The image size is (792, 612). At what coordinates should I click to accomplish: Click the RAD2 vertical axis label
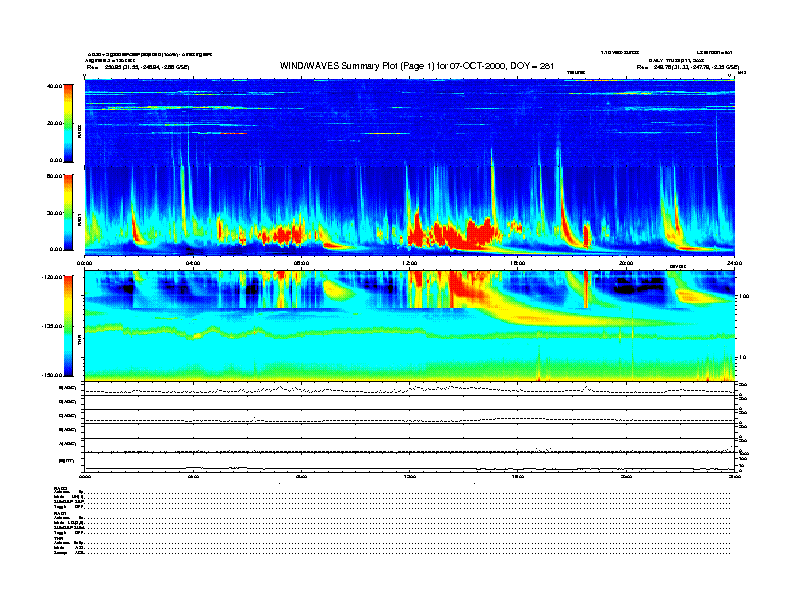tap(79, 132)
